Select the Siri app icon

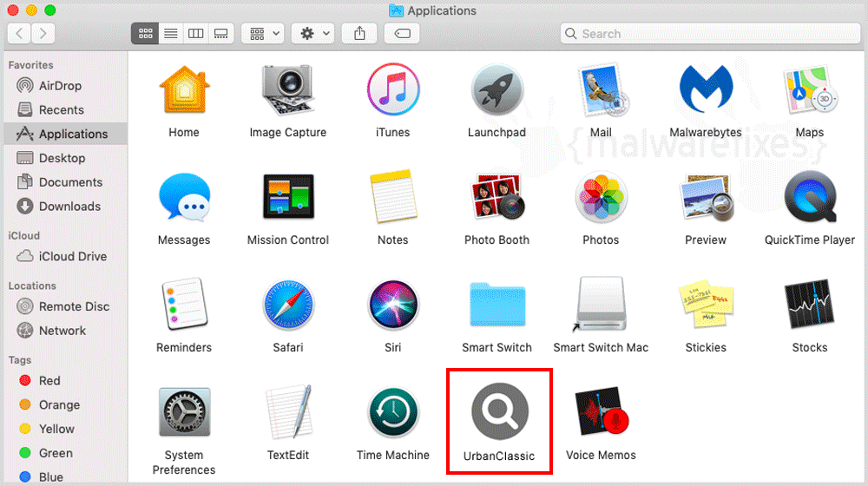(393, 305)
